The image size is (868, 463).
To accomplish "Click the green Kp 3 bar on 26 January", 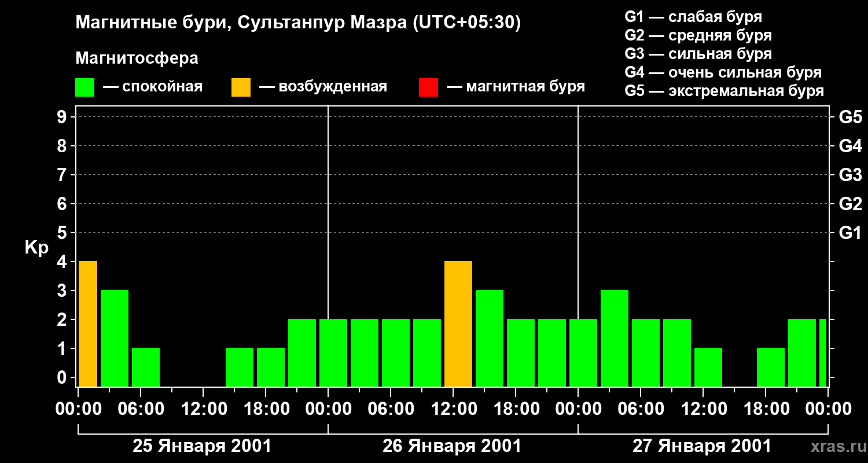I will pyautogui.click(x=490, y=338).
